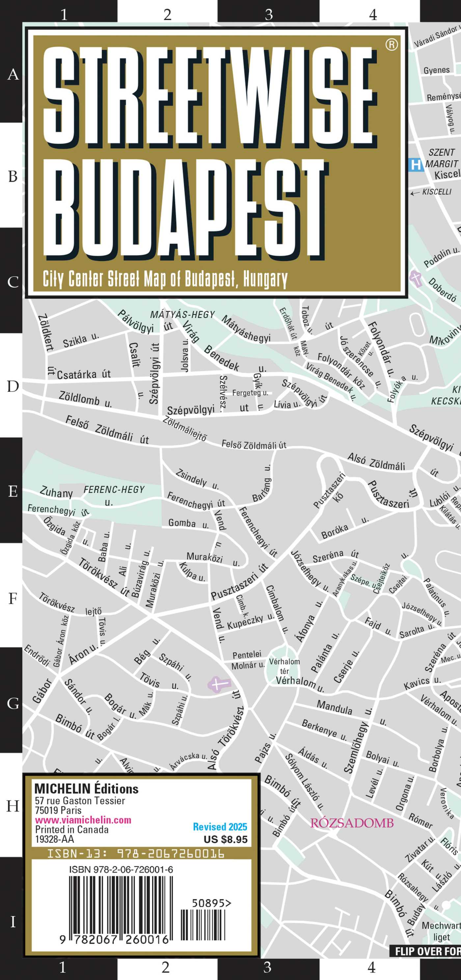
Task: Click the Áldás u. street label
Action: [x=312, y=758]
